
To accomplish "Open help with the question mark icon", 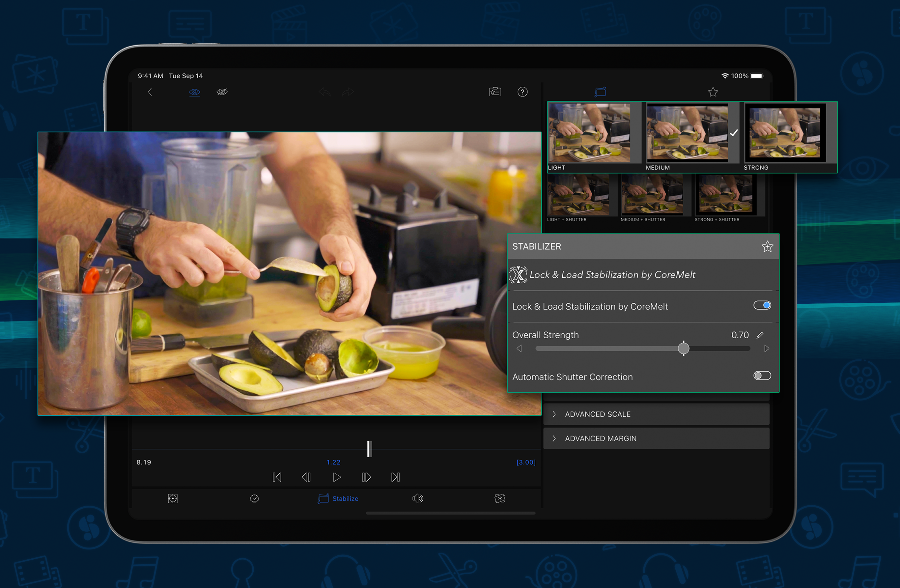I will 522,92.
